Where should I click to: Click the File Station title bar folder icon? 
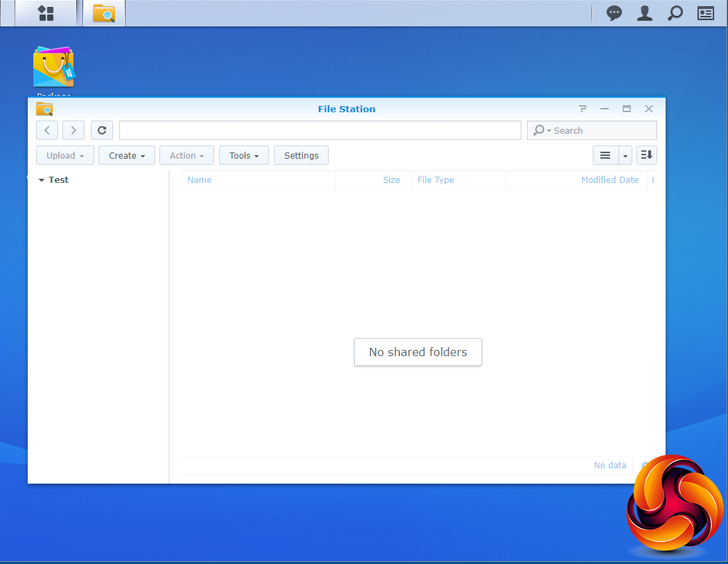pyautogui.click(x=44, y=109)
